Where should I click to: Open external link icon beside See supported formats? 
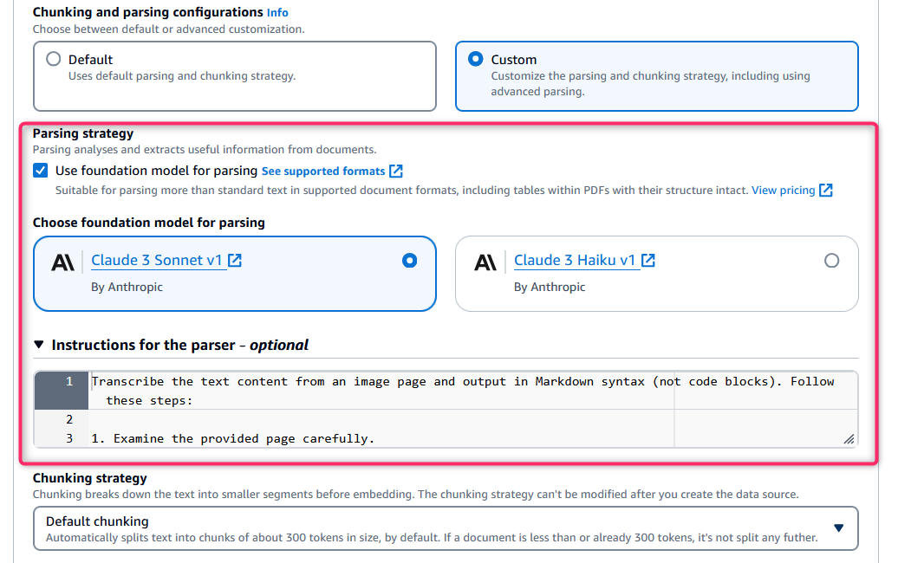[396, 171]
